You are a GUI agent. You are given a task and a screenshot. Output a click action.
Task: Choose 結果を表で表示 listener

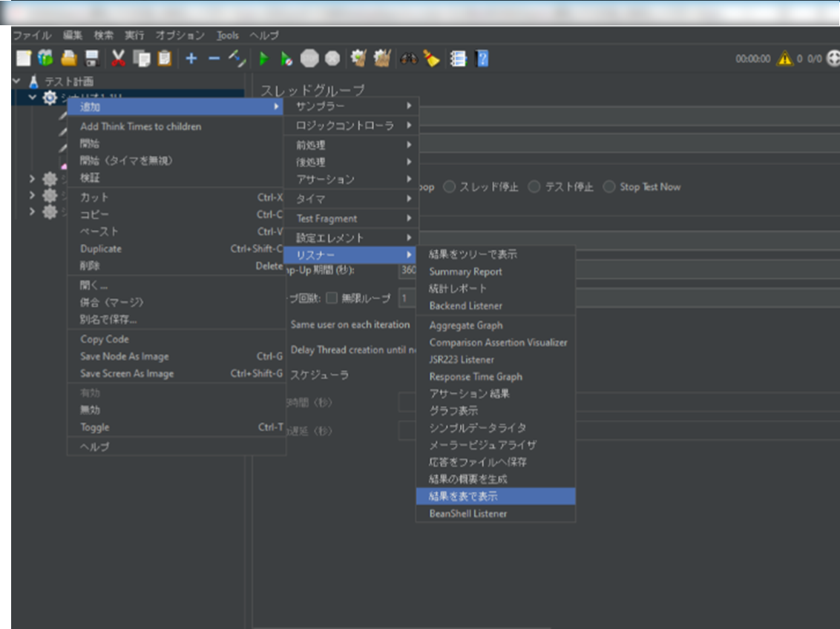point(496,496)
